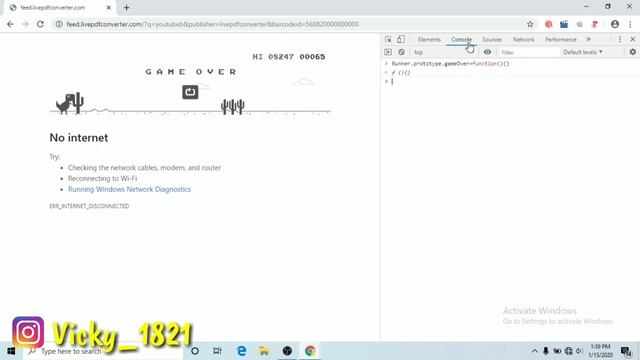Screen dimensions: 640x360
Task: Show hidden system tray icons
Action: (534, 351)
